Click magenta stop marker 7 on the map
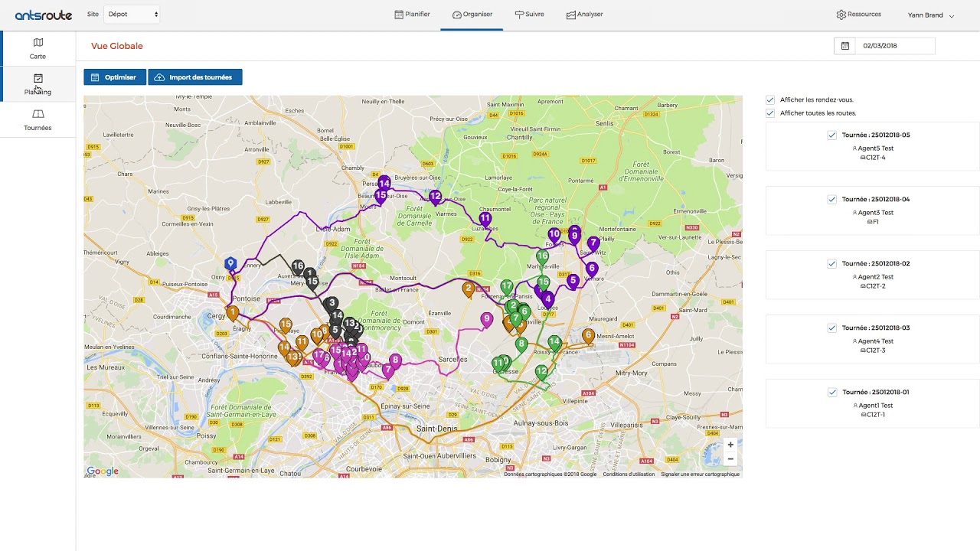The height and width of the screenshot is (551, 980). click(388, 371)
